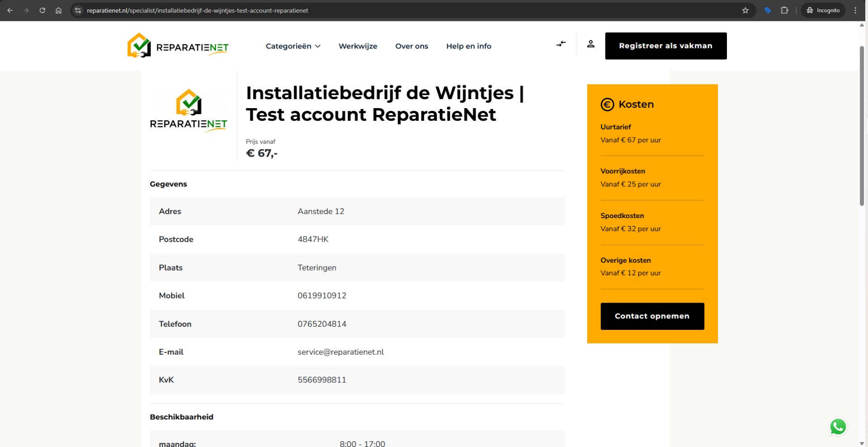The image size is (868, 447).
Task: Click the Gegevens section heading
Action: coord(168,184)
